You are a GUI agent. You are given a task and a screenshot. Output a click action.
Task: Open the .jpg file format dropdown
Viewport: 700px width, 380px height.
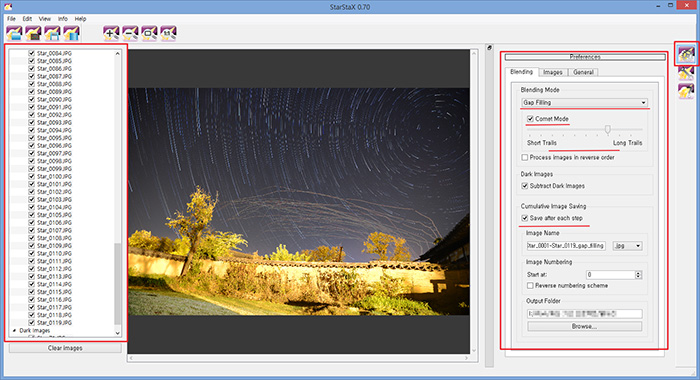(x=627, y=246)
